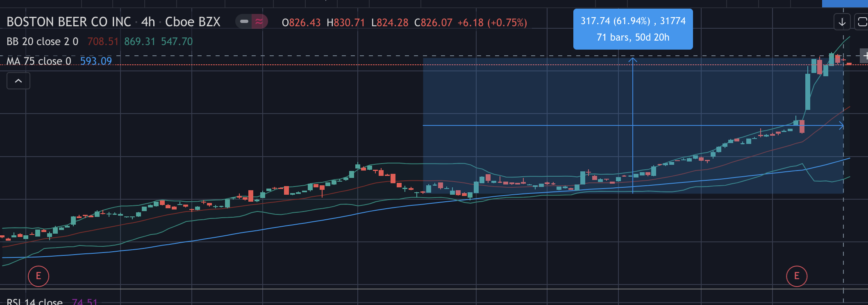Collapse the indicator legend chevron button
Viewport: 868px width, 305px height.
tap(18, 81)
